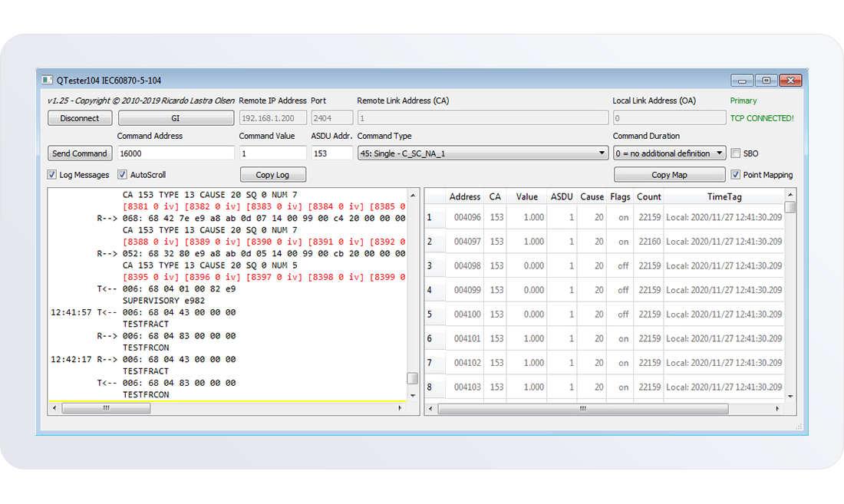Click the Disconnect button
844x504 pixels.
(80, 118)
